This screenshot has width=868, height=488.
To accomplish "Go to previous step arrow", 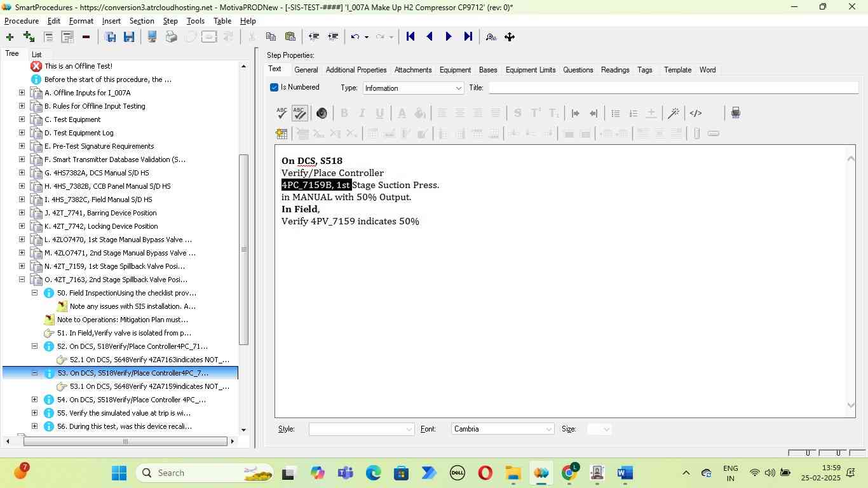I will click(430, 37).
